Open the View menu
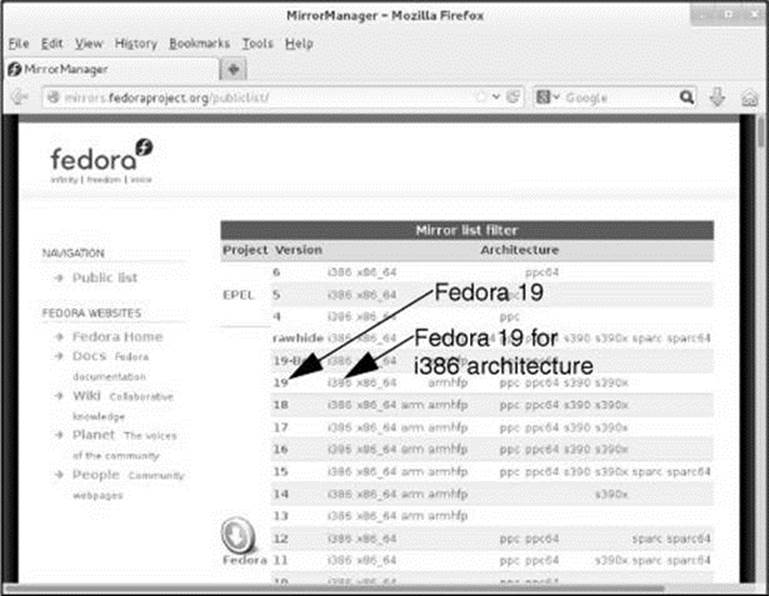Viewport: 769px width, 596px height. coord(89,44)
